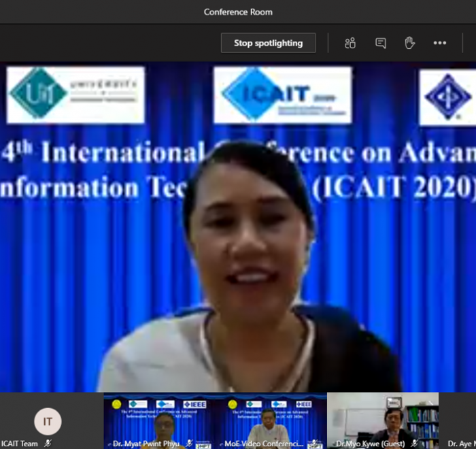This screenshot has height=449, width=476.
Task: Open the More actions ellipsis menu
Action: coord(440,43)
